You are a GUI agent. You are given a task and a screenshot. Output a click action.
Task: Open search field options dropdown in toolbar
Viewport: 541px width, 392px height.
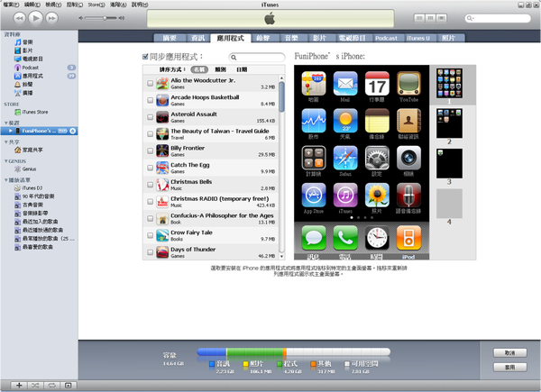click(x=470, y=18)
